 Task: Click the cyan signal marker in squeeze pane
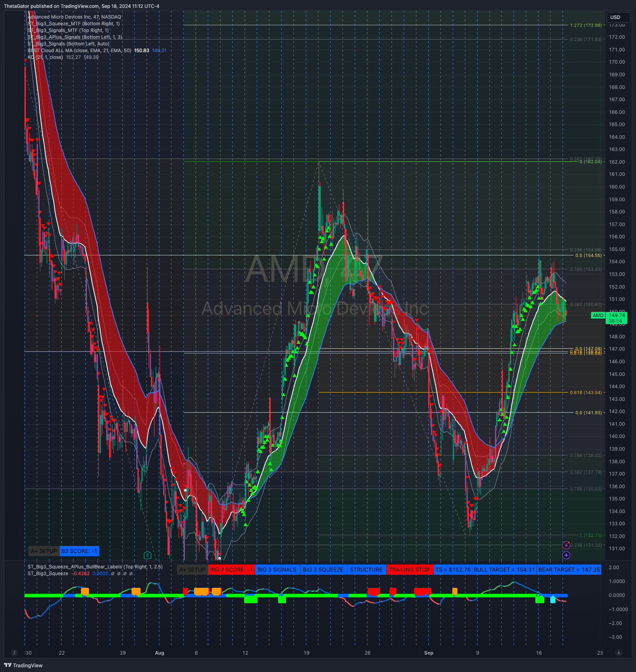553,599
